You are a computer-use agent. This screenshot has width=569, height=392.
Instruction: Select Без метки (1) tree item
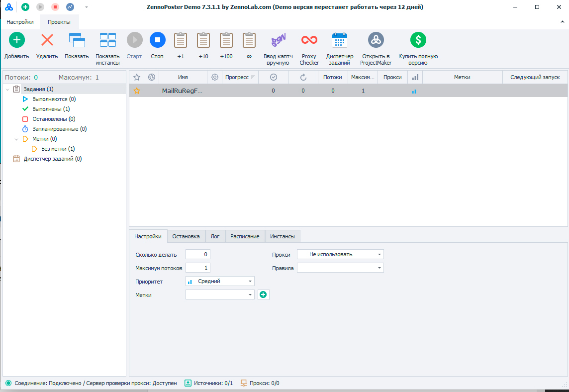coord(58,149)
